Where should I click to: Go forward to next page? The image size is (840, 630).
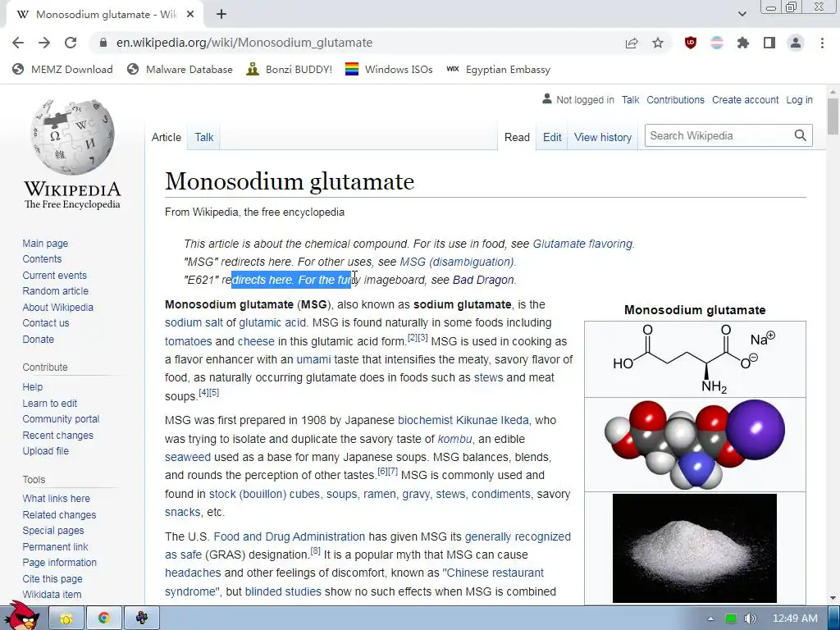pos(44,43)
